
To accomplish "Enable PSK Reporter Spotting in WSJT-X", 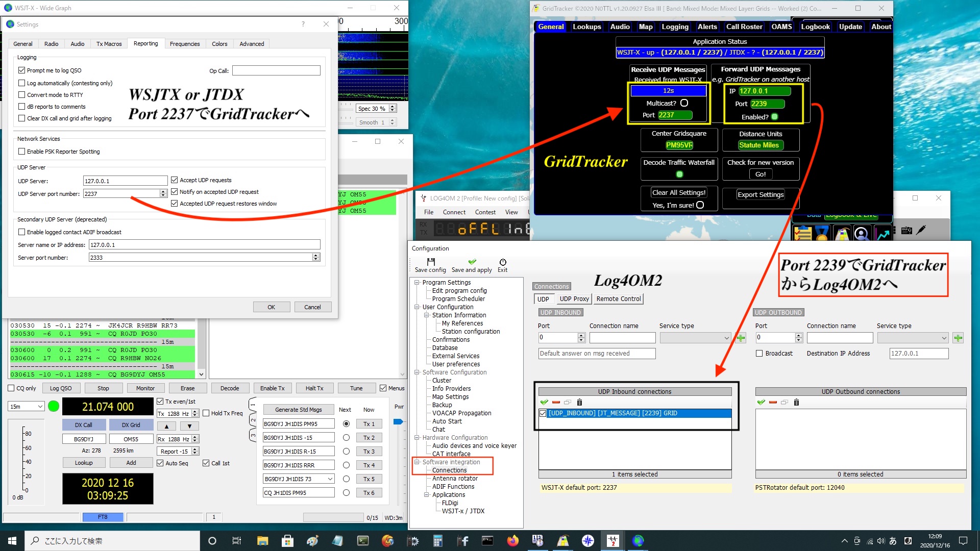I will pos(21,151).
